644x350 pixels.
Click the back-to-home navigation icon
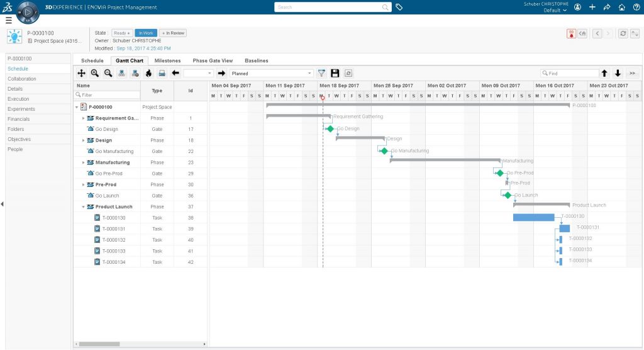click(582, 34)
